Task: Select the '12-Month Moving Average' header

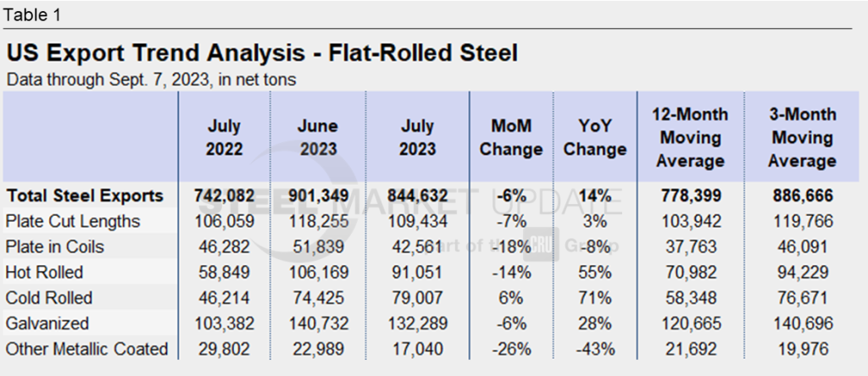Action: point(689,137)
